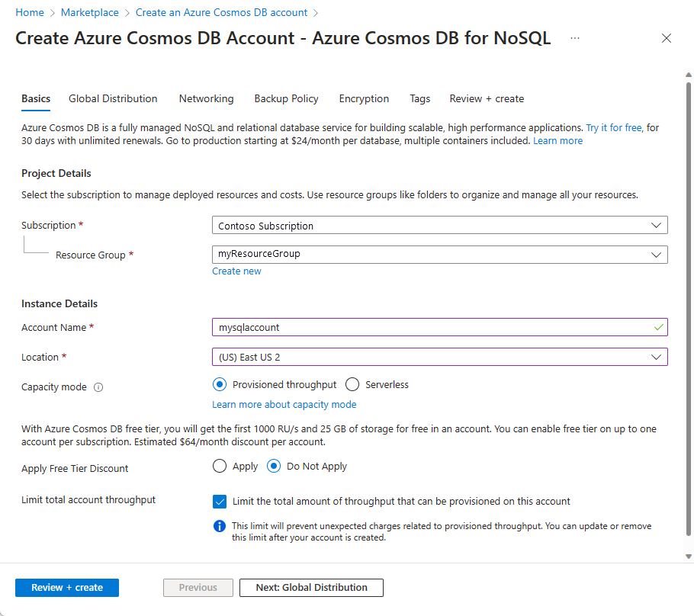Click the green validation checkmark in Account Name
The width and height of the screenshot is (694, 616).
(x=659, y=326)
